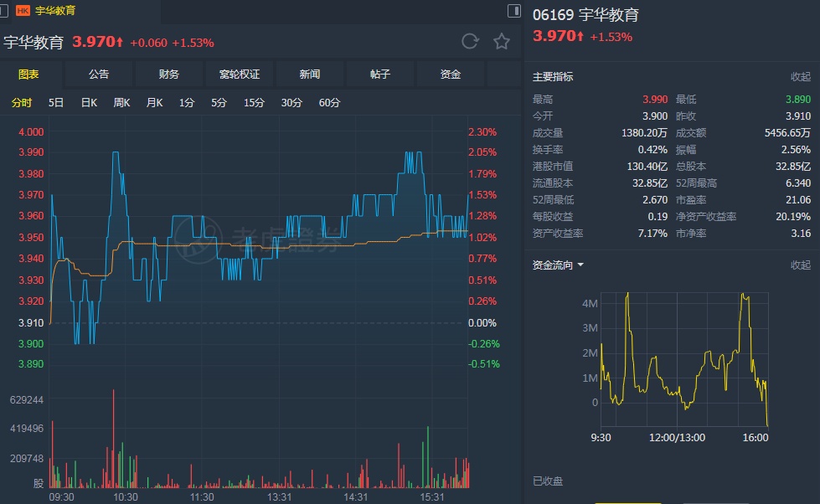Click the 市净率 value 3.16
This screenshot has width=820, height=504.
coord(801,234)
